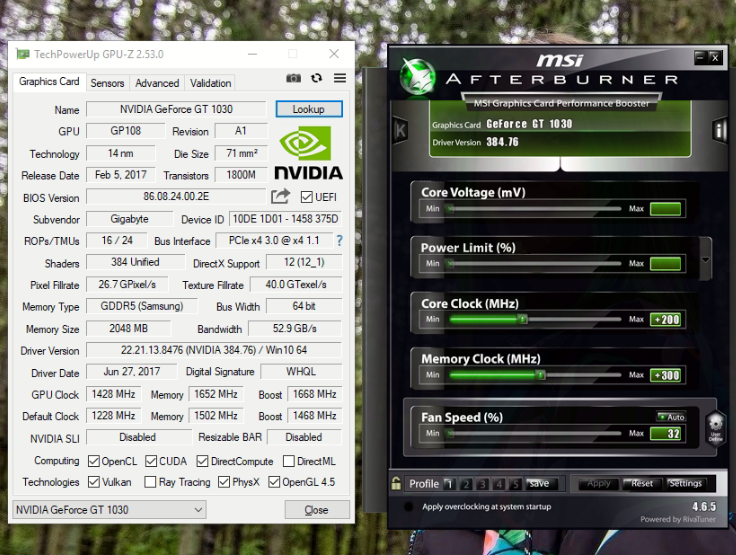Click the Power Limit value field
The image size is (736, 555).
tap(665, 263)
